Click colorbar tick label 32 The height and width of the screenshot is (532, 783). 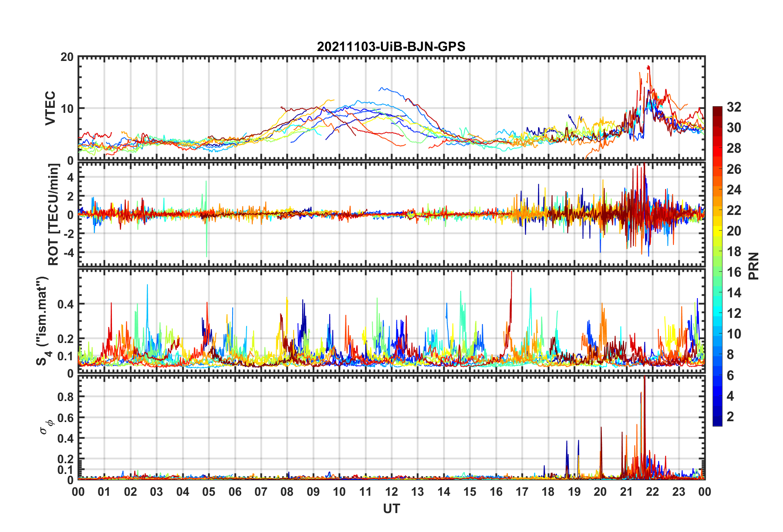click(x=734, y=107)
